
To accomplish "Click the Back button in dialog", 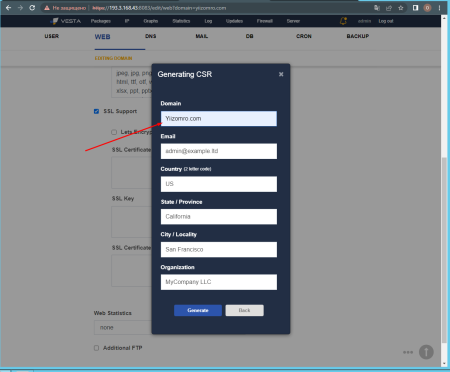I will point(244,310).
